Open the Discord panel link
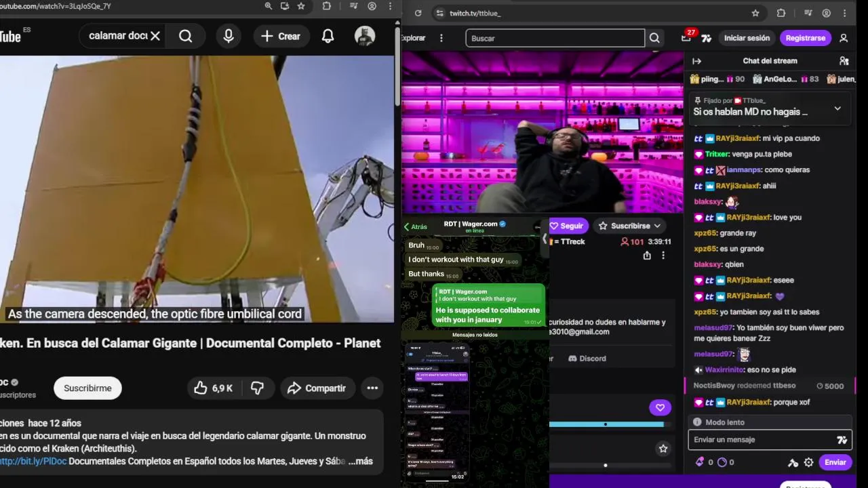This screenshot has height=488, width=868. [x=587, y=359]
